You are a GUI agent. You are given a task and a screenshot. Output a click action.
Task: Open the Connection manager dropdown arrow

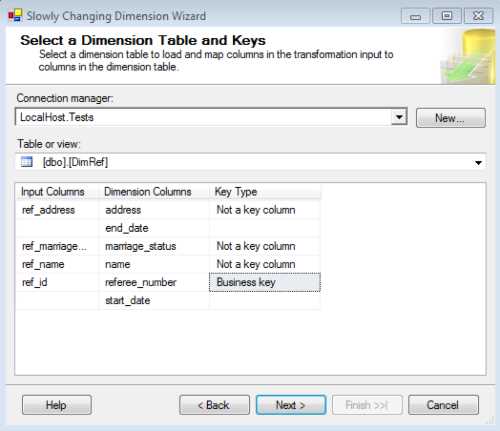pyautogui.click(x=399, y=117)
